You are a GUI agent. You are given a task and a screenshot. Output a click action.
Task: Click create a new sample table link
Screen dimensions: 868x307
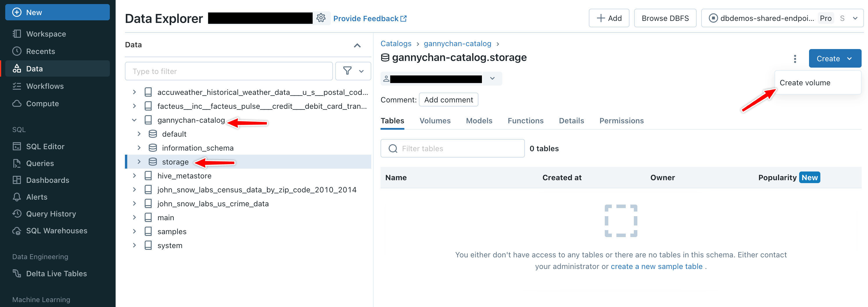click(656, 267)
